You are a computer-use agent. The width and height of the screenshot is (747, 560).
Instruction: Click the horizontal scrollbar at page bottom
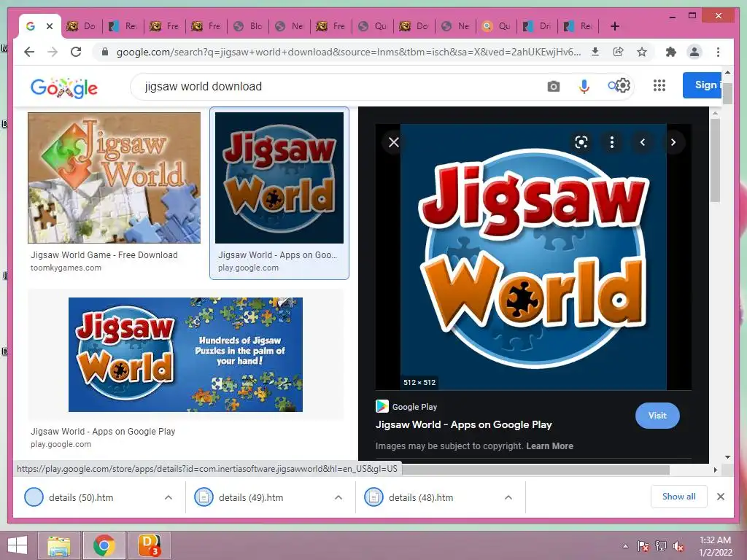point(535,470)
